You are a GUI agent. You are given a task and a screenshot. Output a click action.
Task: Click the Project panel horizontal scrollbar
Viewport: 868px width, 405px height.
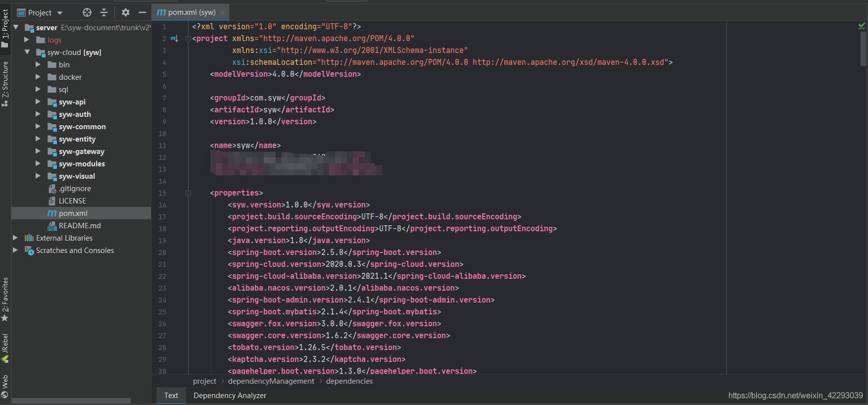point(71,401)
